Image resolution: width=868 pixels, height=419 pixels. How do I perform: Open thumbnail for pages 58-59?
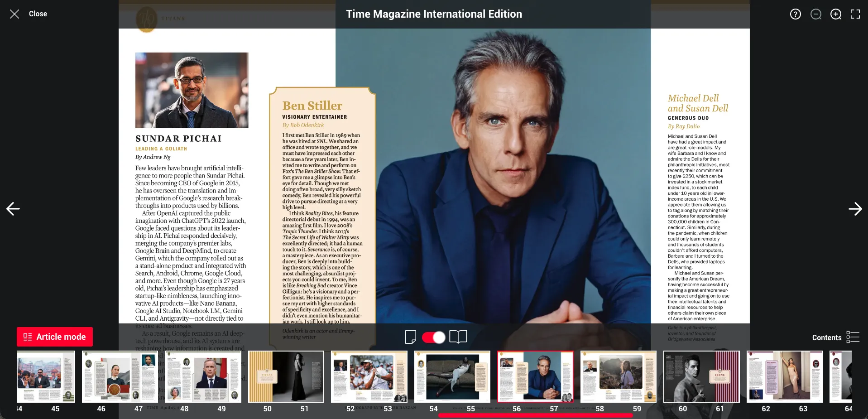[x=619, y=376]
